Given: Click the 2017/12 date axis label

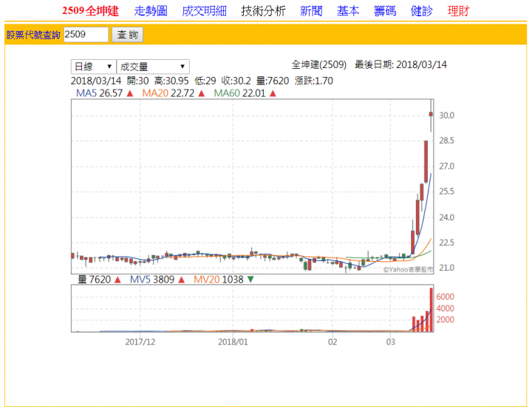Looking at the screenshot, I should (140, 342).
